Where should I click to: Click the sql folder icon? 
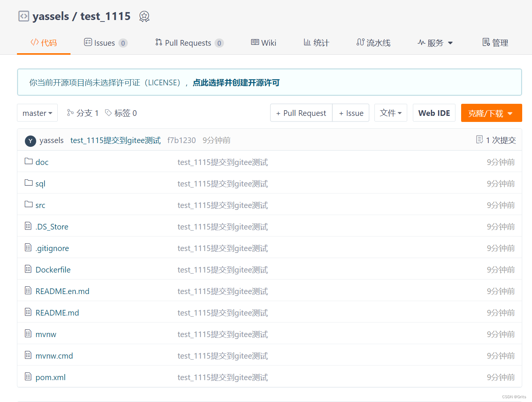(29, 183)
